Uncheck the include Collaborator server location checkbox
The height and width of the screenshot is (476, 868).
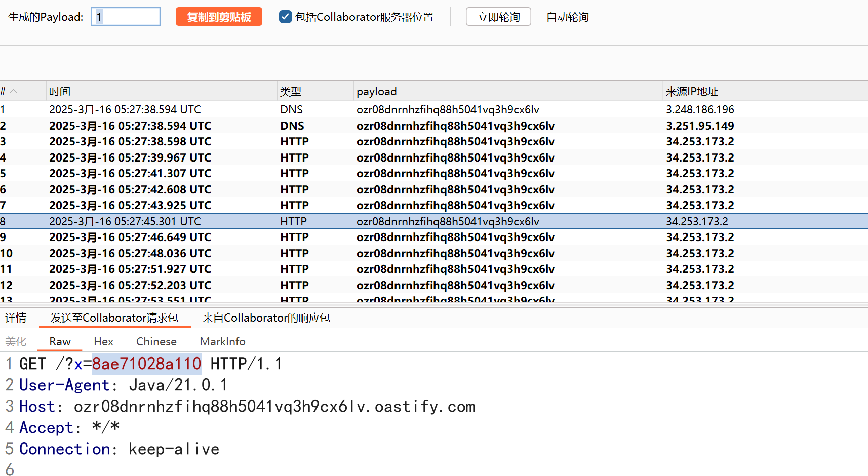(x=285, y=17)
